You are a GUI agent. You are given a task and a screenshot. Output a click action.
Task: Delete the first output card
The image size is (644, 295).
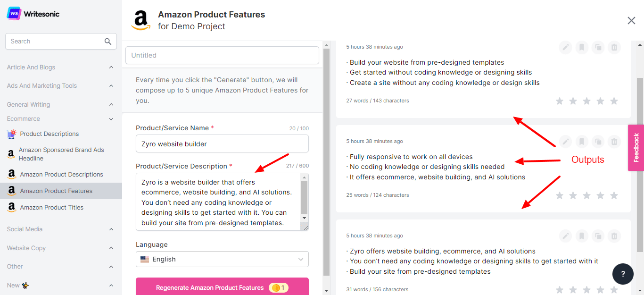pos(614,47)
